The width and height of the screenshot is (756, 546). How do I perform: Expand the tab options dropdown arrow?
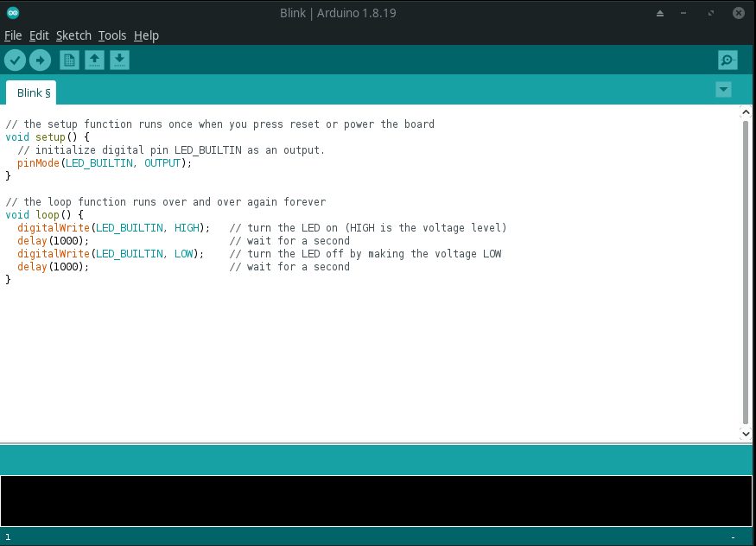coord(723,90)
